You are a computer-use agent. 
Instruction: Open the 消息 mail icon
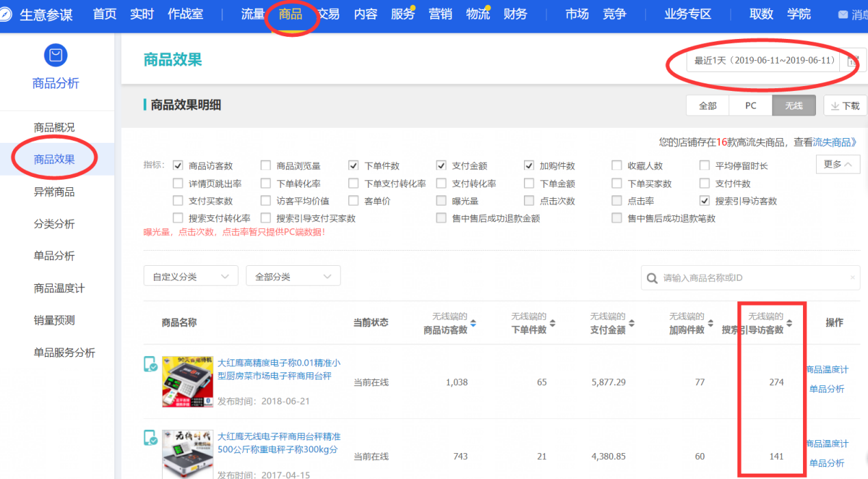pos(843,14)
